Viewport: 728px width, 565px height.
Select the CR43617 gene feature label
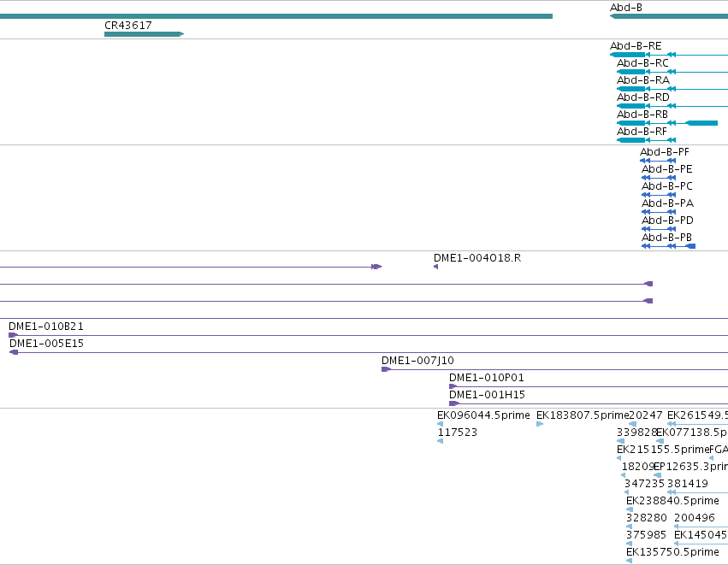[x=128, y=26]
